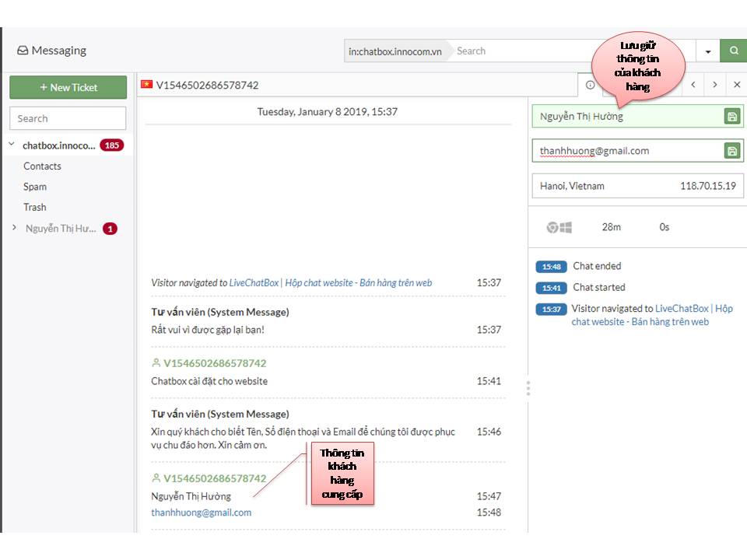The width and height of the screenshot is (747, 560).
Task: Collapse the chatbox.innocom tree
Action: 12,145
